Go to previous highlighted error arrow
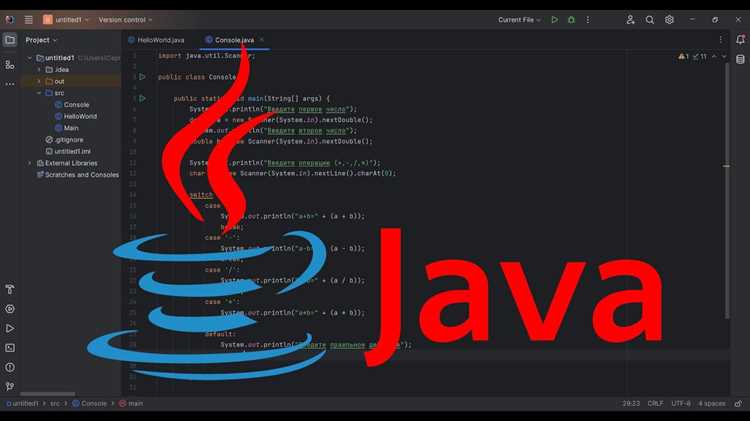The image size is (750, 421). pos(714,56)
